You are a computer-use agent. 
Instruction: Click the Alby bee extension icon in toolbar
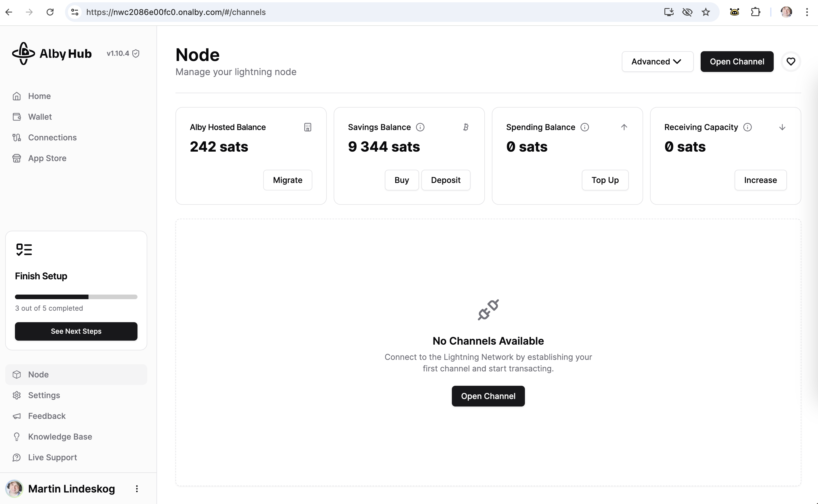734,12
